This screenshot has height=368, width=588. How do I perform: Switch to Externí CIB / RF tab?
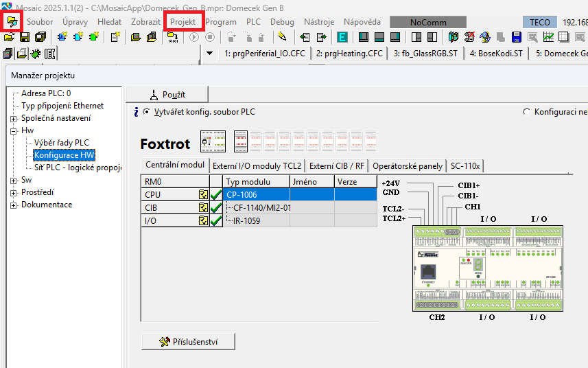337,165
